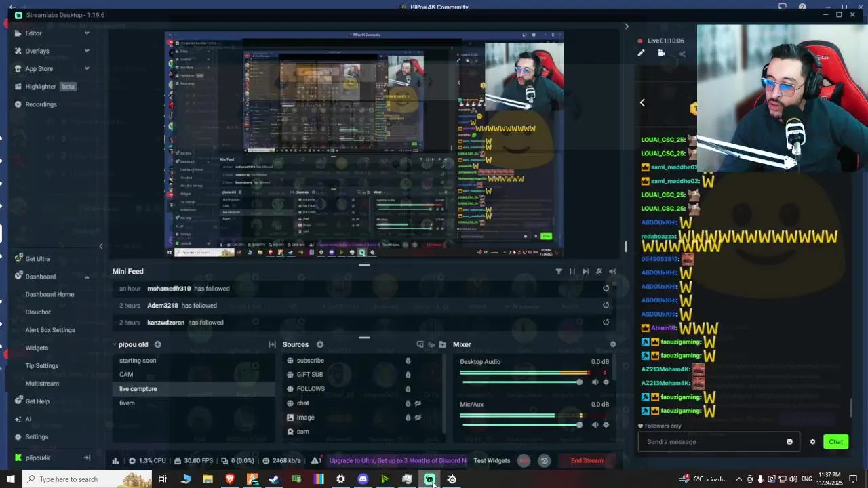868x488 pixels.
Task: Expand the Editor dropdown arrow
Action: click(87, 33)
